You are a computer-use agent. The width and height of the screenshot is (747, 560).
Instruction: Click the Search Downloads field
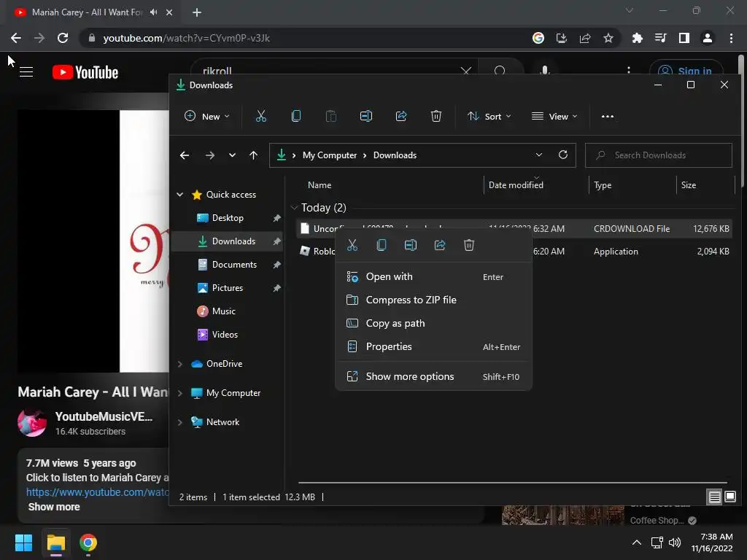click(659, 155)
